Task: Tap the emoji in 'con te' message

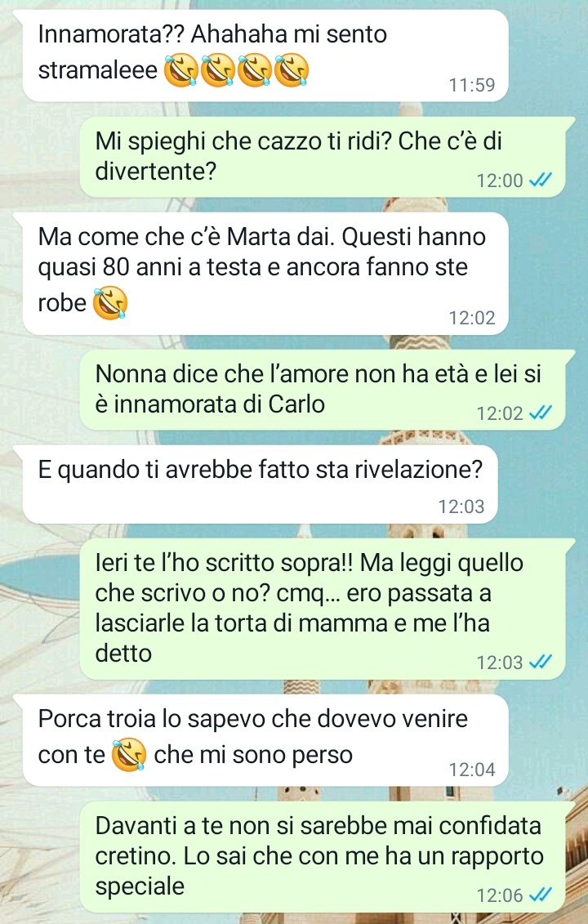Action: [x=129, y=755]
